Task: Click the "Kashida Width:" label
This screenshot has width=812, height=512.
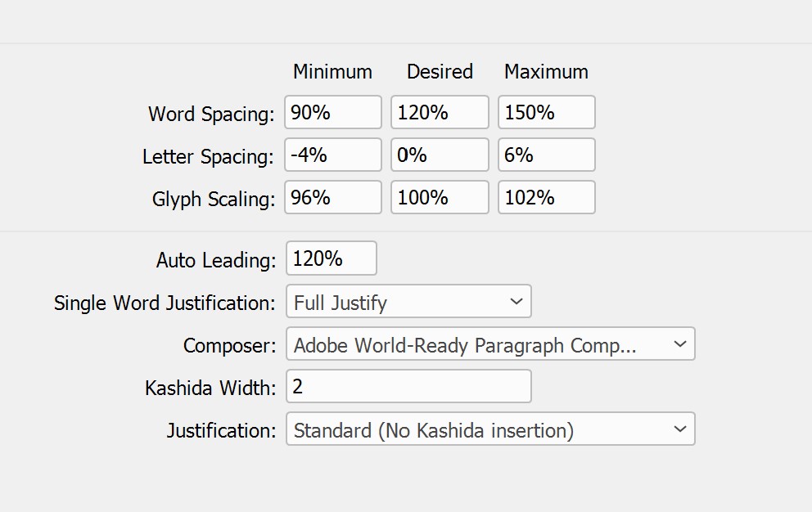Action: click(x=210, y=388)
